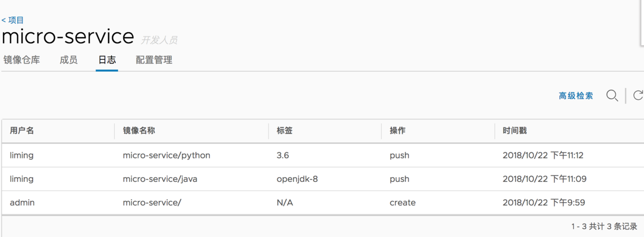
Task: Click the 镜像名称 column header
Action: tap(139, 130)
